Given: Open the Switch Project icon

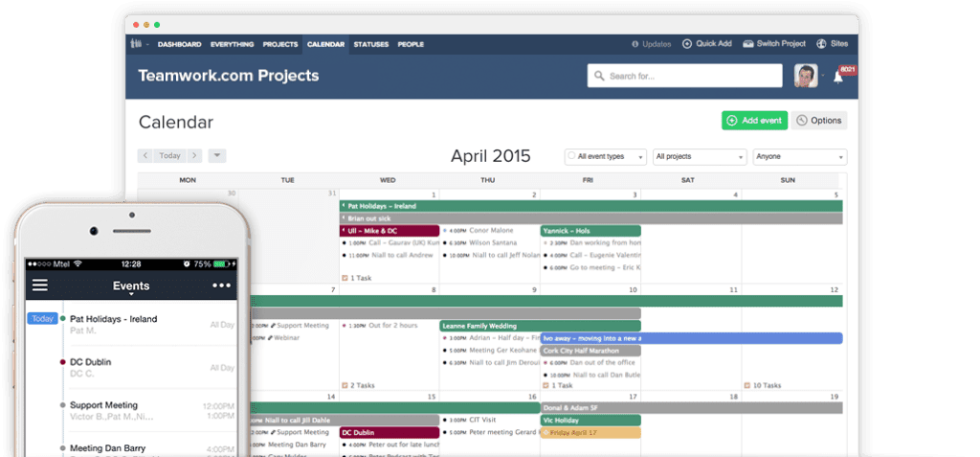Looking at the screenshot, I should pos(747,44).
